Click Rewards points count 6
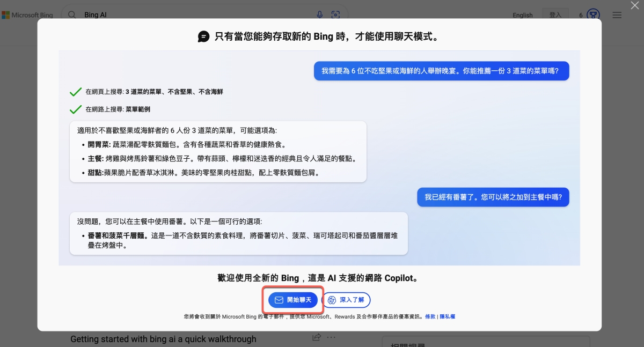Screen dimensions: 644x347 pyautogui.click(x=581, y=15)
